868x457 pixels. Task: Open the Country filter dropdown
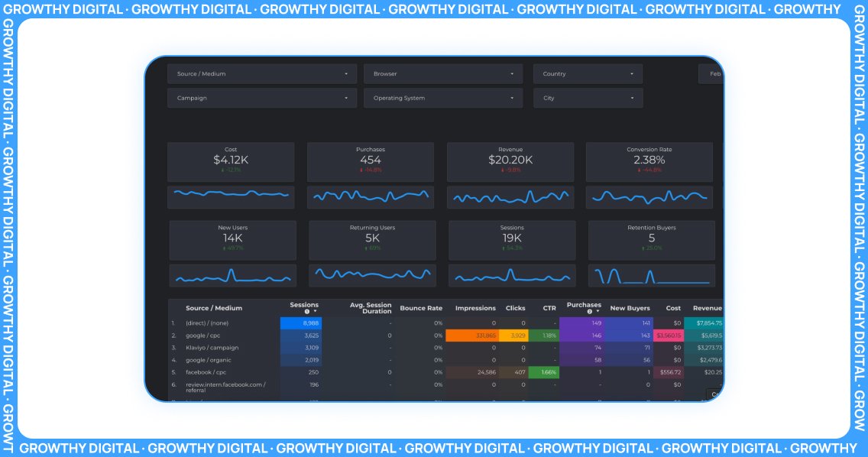[588, 74]
